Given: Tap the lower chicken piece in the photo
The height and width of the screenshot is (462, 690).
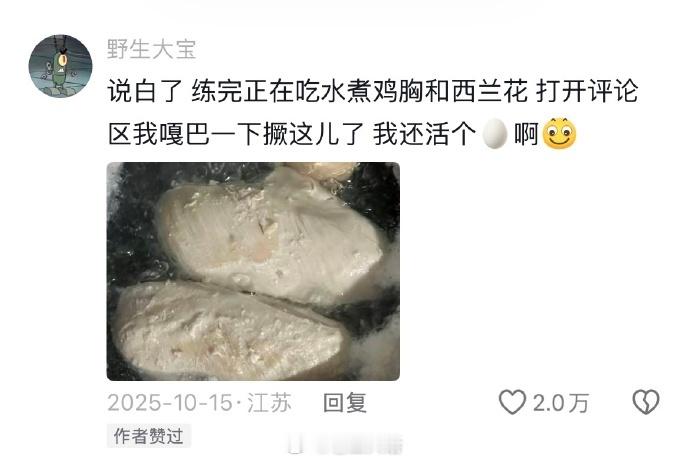Looking at the screenshot, I should (x=229, y=330).
